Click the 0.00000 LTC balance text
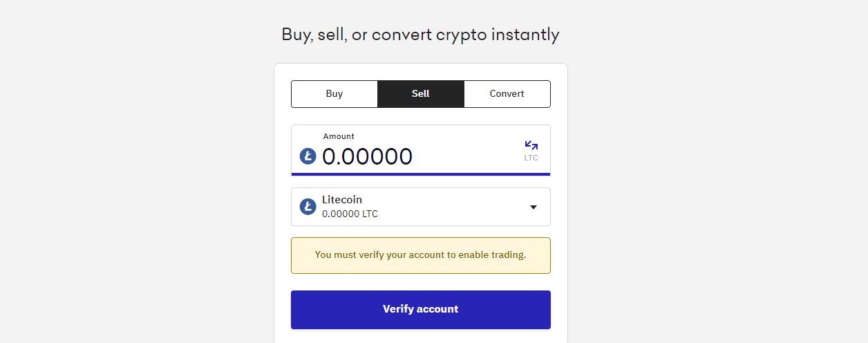Screen dimensions: 868x343 pos(350,214)
